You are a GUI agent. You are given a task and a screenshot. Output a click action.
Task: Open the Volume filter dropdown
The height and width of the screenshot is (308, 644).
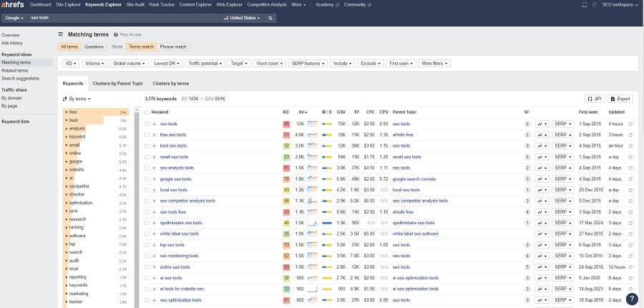tap(95, 64)
